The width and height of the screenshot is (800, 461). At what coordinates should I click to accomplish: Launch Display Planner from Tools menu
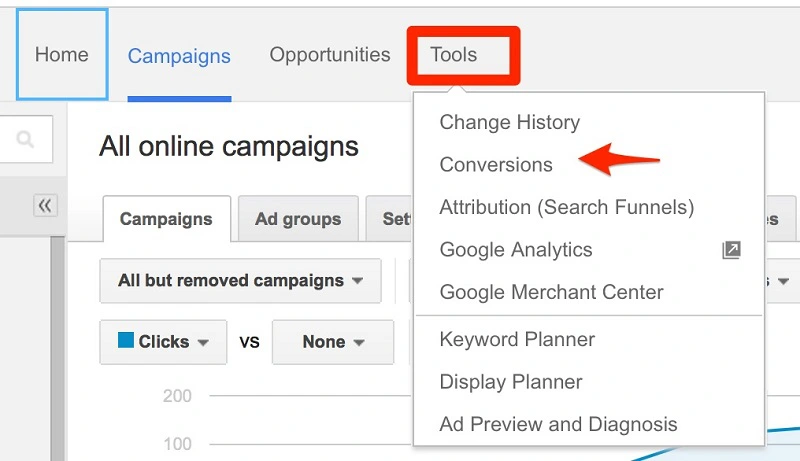click(x=510, y=382)
